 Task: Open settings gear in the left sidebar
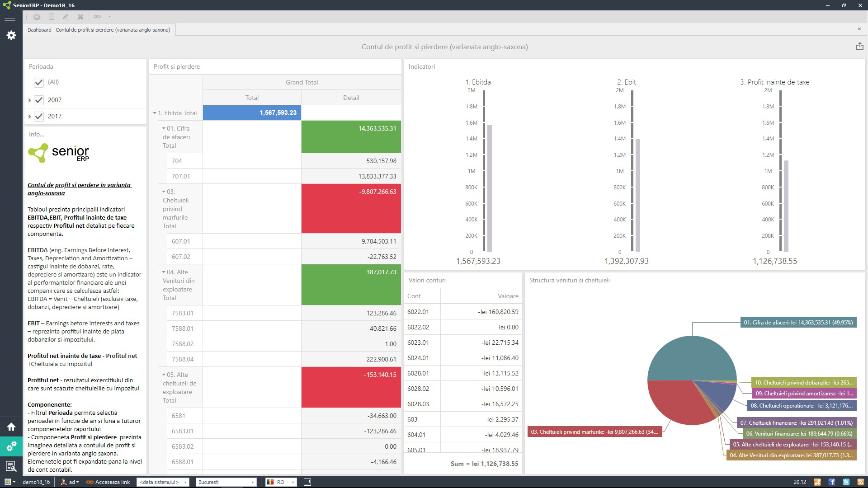click(x=11, y=35)
